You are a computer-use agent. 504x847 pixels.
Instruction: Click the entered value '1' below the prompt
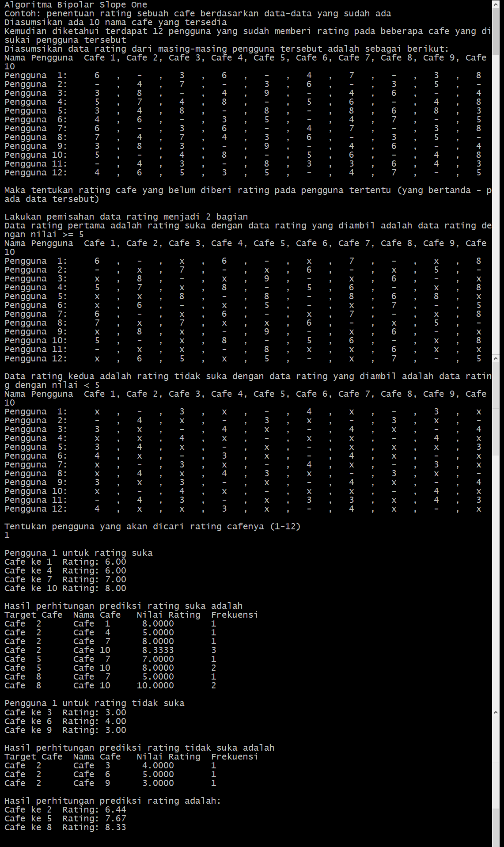7,535
